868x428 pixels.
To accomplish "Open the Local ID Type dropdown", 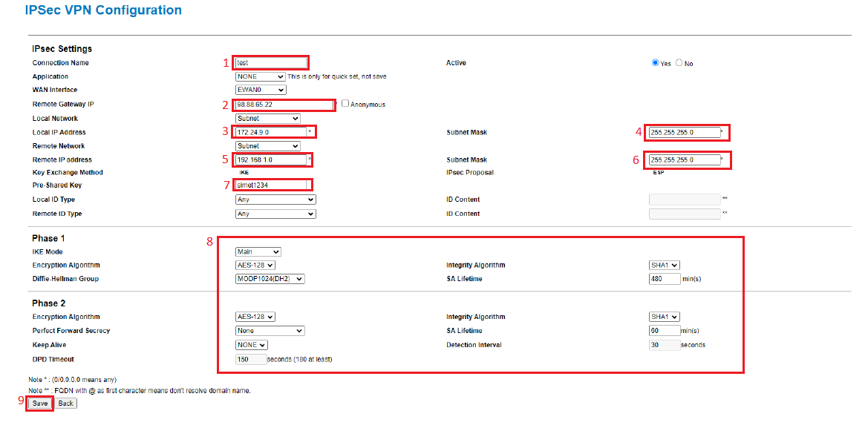I will coord(275,200).
